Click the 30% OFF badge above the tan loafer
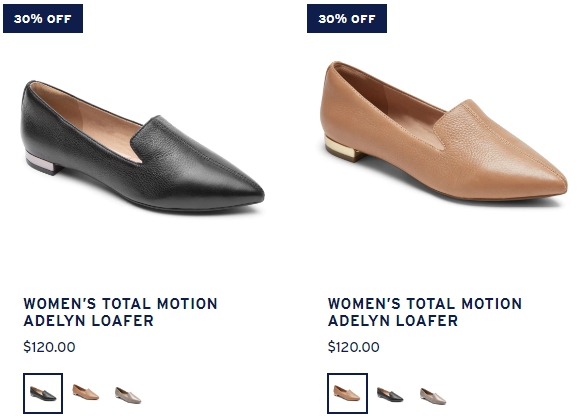Image resolution: width=586 pixels, height=419 pixels. pos(347,19)
